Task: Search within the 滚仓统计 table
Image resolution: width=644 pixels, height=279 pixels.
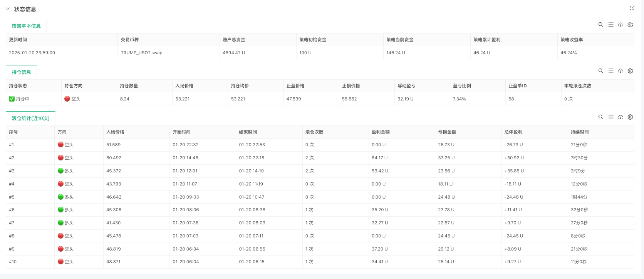Action: coord(600,117)
